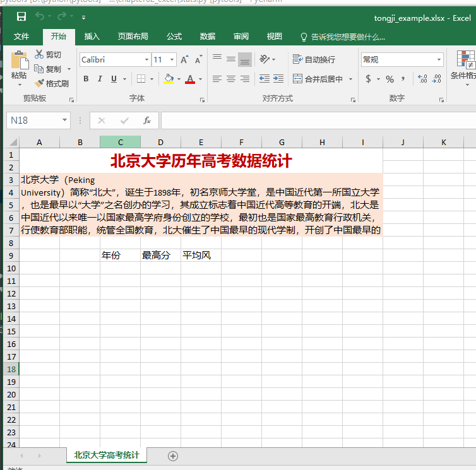Switch to the 插入 Insert tab
Screen dimensions: 476x470
pos(92,37)
